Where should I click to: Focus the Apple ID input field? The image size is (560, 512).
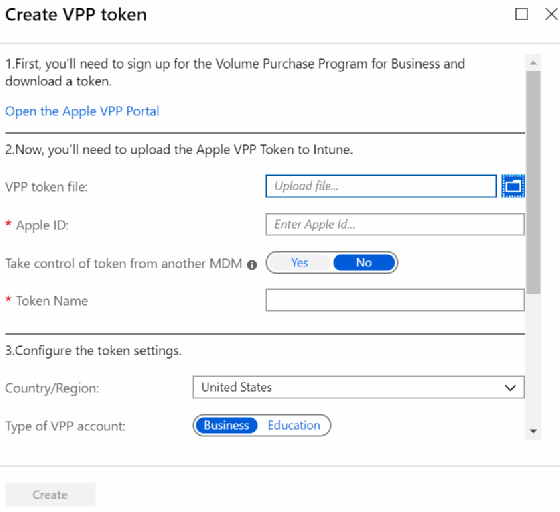click(x=395, y=224)
